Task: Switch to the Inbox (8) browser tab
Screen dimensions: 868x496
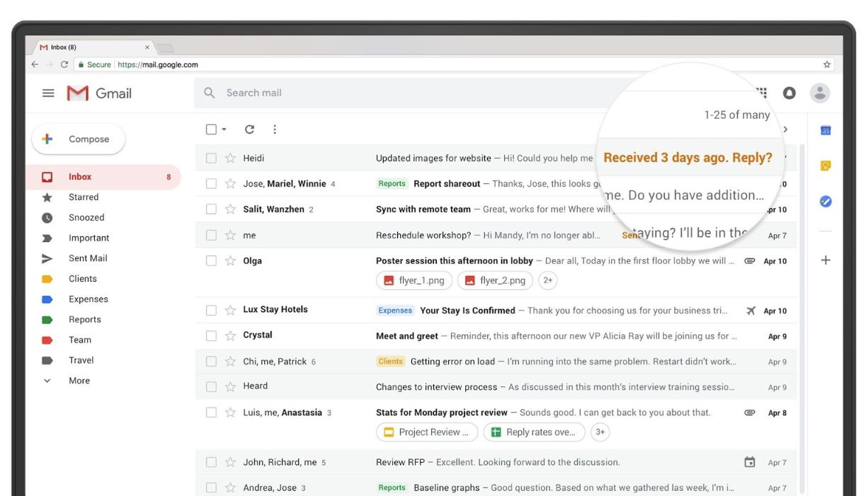Action: (x=94, y=47)
